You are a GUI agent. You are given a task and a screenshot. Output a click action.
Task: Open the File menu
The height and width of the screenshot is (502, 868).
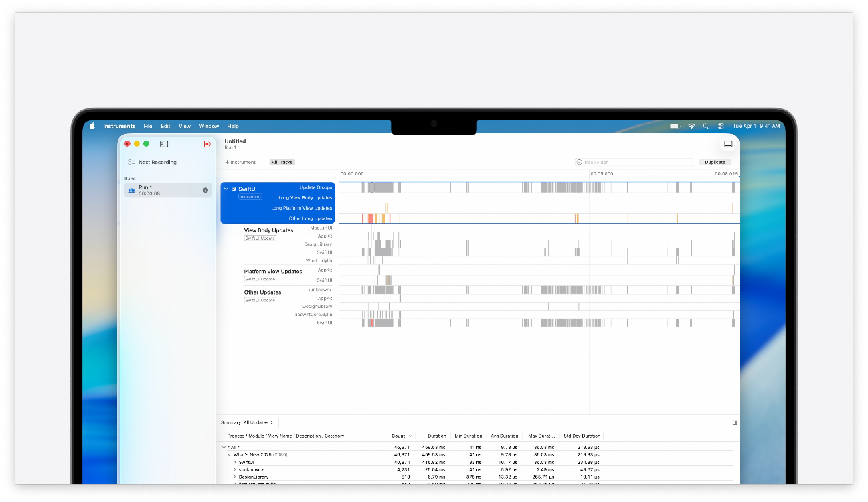click(147, 126)
